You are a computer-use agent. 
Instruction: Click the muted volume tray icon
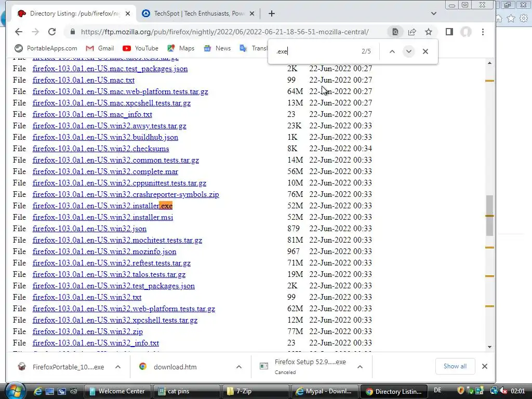point(503,391)
